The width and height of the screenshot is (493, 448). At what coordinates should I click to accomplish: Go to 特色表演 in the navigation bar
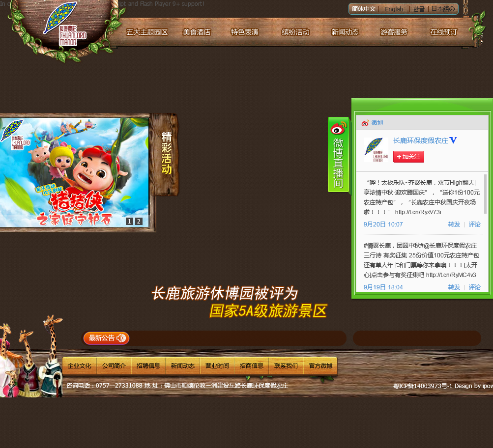click(245, 32)
